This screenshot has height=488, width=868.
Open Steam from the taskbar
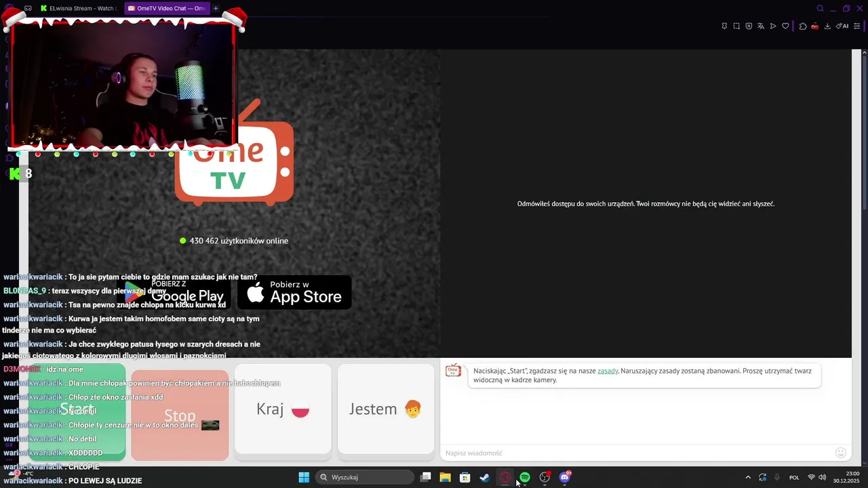pos(484,477)
